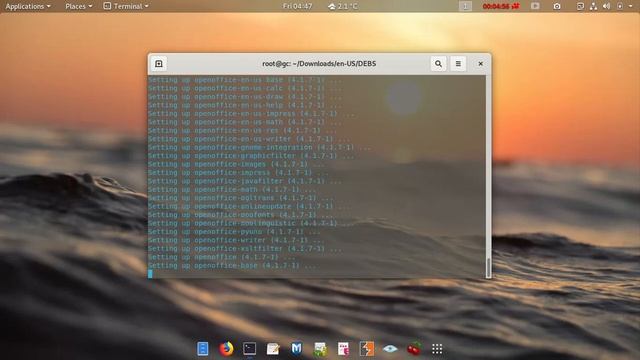Viewport: 640px width, 360px height.
Task: Open the weather indicator showing 2.1 °C
Action: pos(343,6)
